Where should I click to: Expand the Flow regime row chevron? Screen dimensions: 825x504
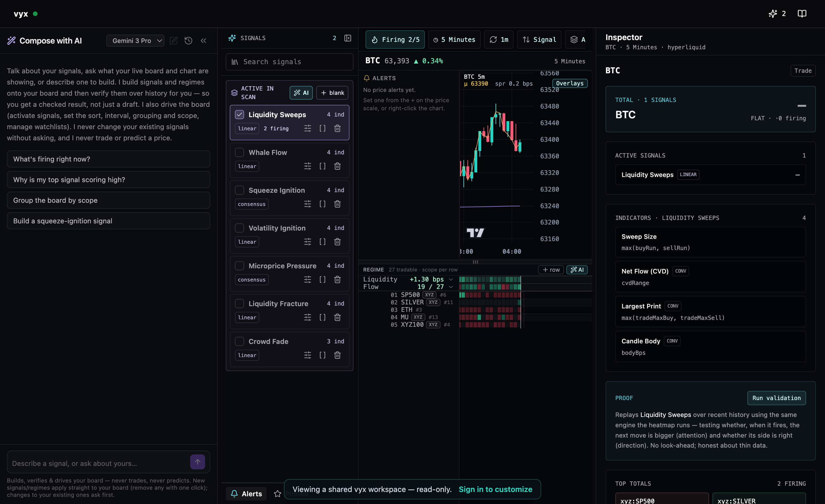pyautogui.click(x=451, y=287)
